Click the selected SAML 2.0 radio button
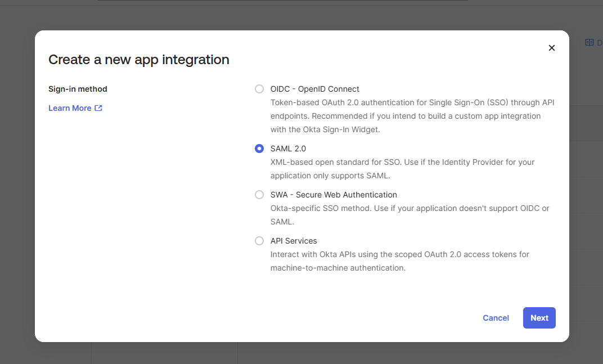 pyautogui.click(x=259, y=149)
